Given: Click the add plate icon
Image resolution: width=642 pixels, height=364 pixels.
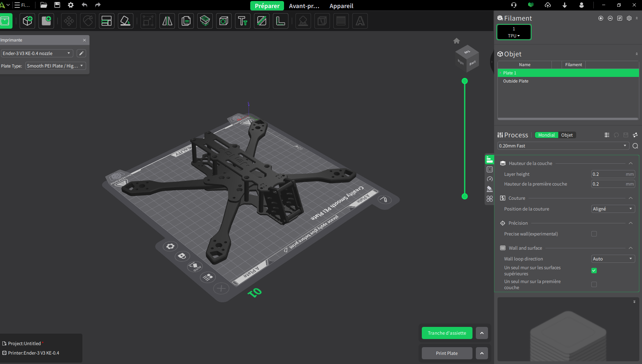Looking at the screenshot, I should click(x=46, y=21).
